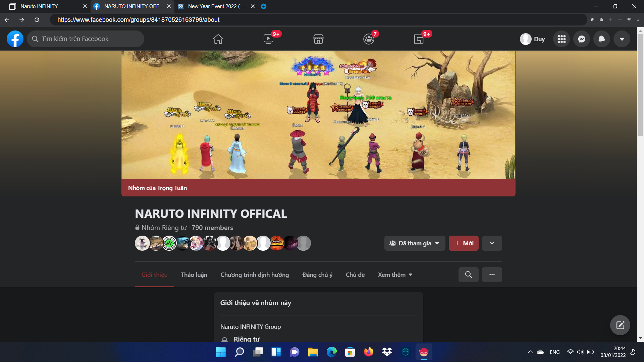Click the green Konoha symbol member avatar
This screenshot has height=362, width=644.
point(169,243)
